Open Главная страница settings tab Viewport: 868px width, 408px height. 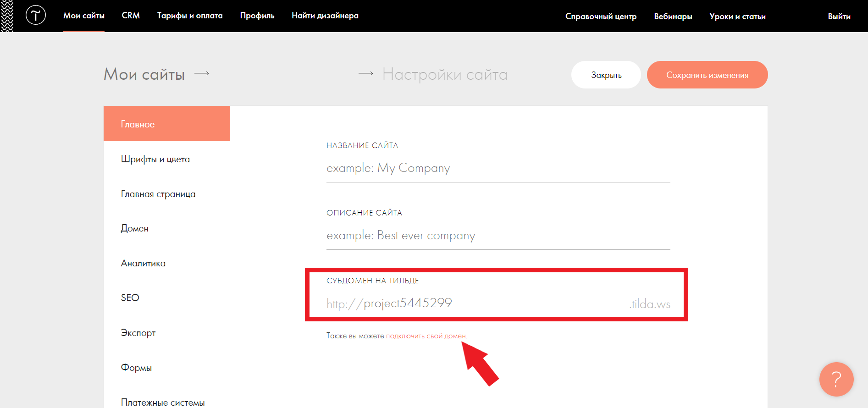(166, 194)
